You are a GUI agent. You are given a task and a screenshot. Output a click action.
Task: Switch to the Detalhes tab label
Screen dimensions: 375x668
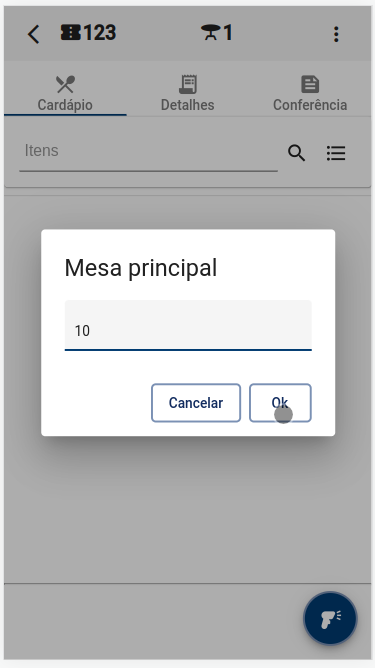(x=188, y=105)
